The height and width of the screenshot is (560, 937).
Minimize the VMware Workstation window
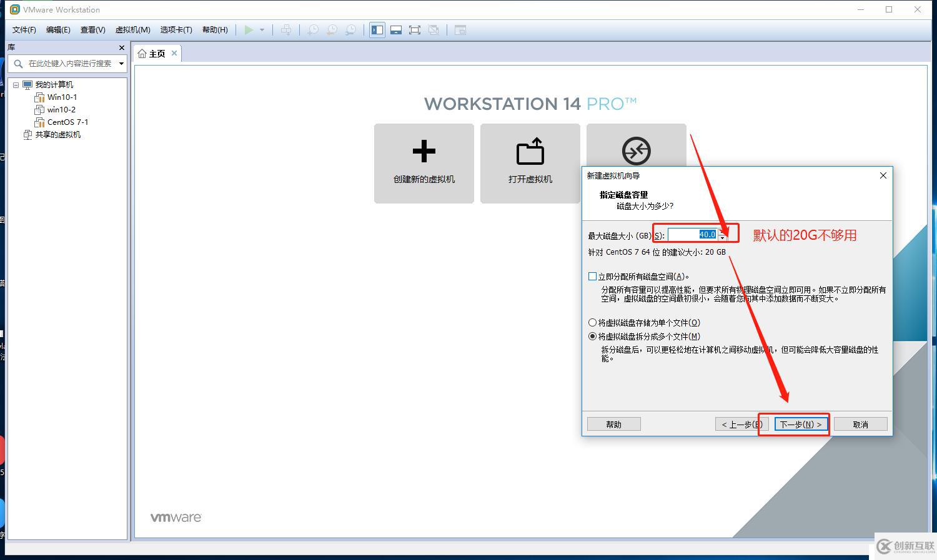coord(861,9)
